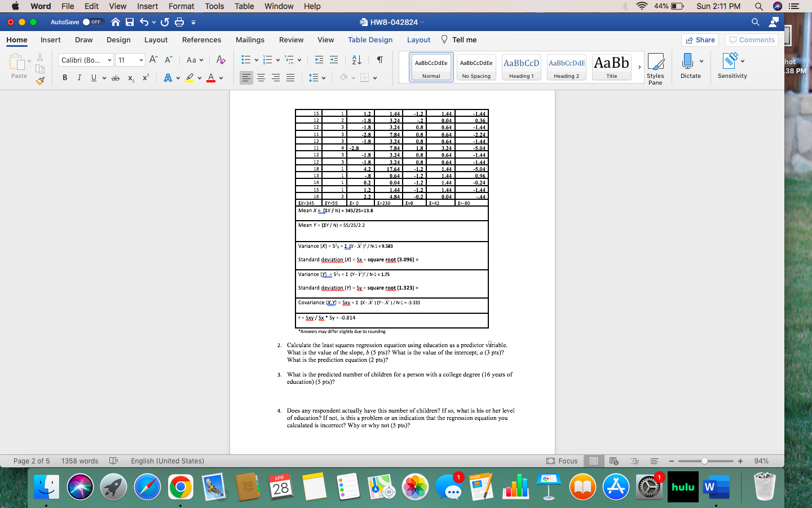Image resolution: width=812 pixels, height=508 pixels.
Task: Print the document using printer icon
Action: point(179,22)
